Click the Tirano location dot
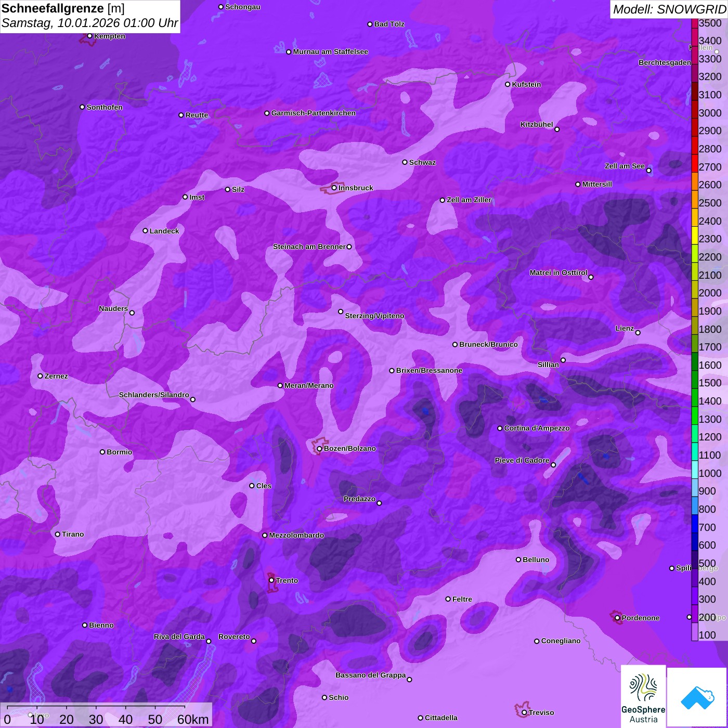 click(58, 534)
